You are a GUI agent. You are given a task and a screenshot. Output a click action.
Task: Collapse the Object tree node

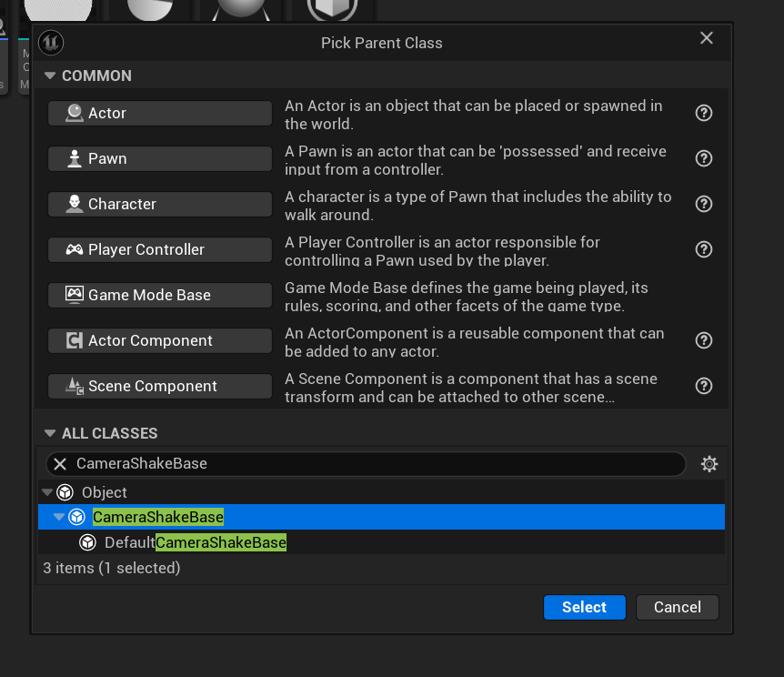tap(47, 492)
